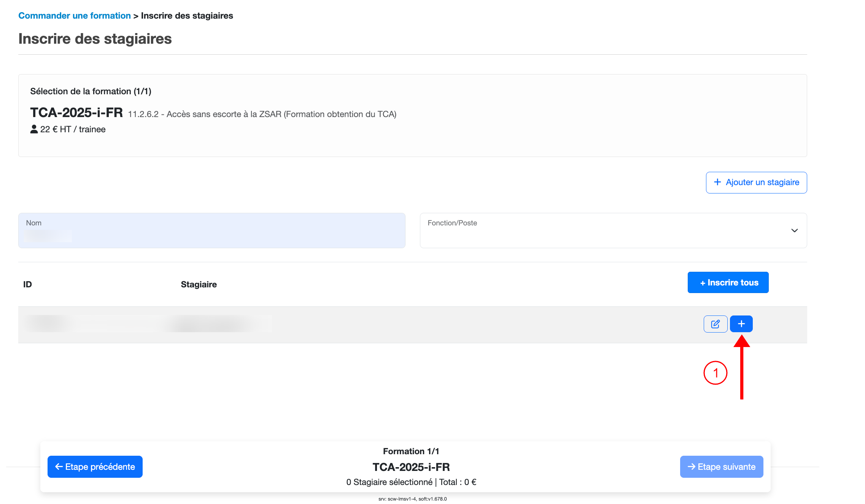
Task: Select the Inscrire des stagiaires breadcrumb
Action: tap(187, 16)
